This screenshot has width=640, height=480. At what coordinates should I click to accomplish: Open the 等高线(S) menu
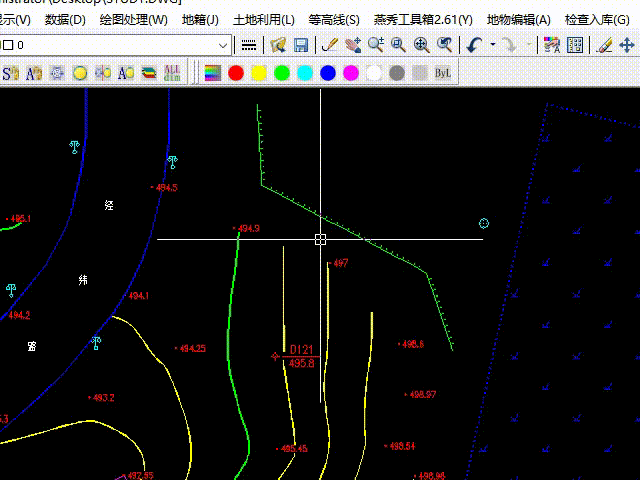[334, 19]
